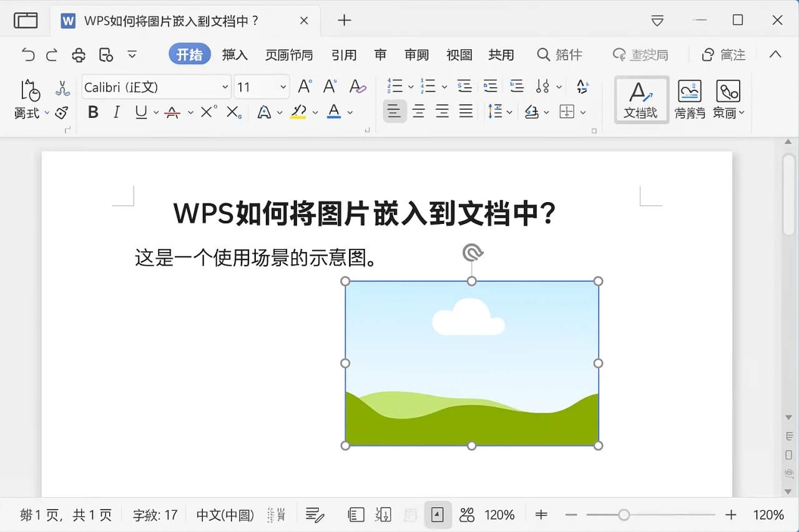Click the 文档助手 button
Image resolution: width=799 pixels, height=532 pixels.
(x=641, y=99)
